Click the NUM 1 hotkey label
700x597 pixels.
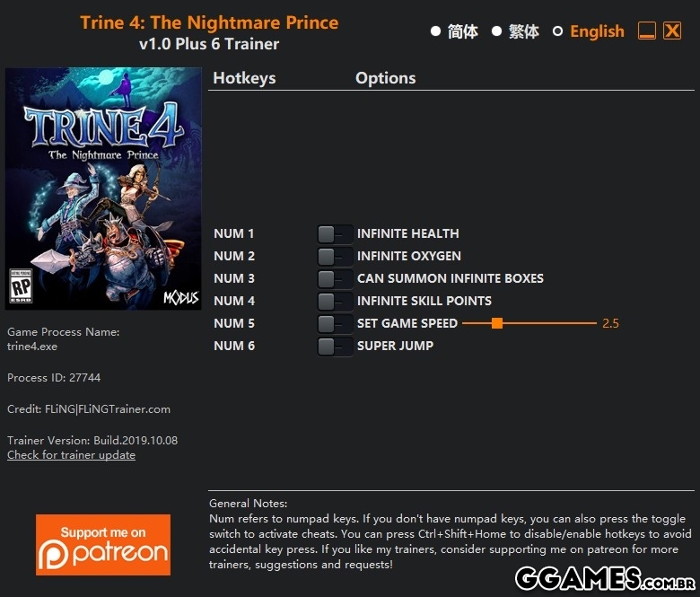point(234,233)
